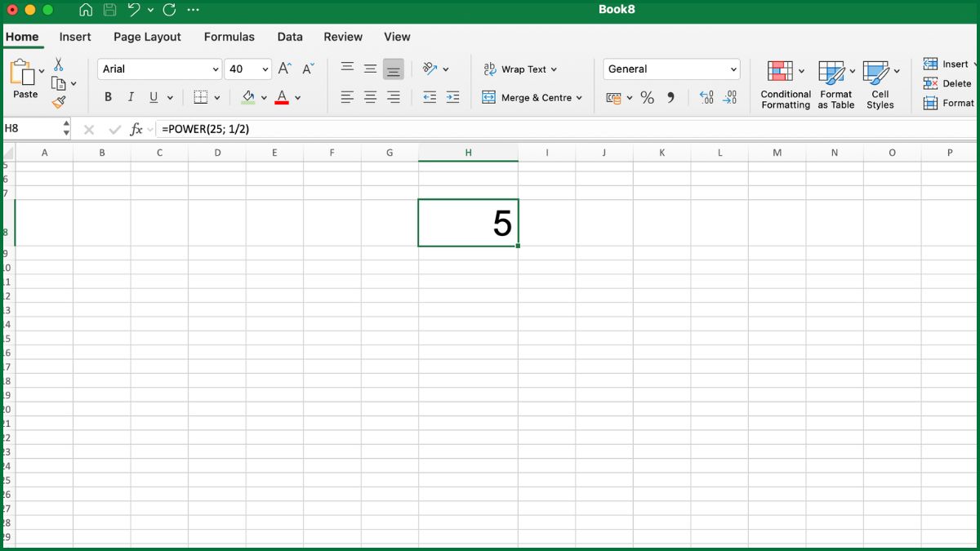The width and height of the screenshot is (980, 551).
Task: Choose the red font color swatch
Action: (283, 103)
